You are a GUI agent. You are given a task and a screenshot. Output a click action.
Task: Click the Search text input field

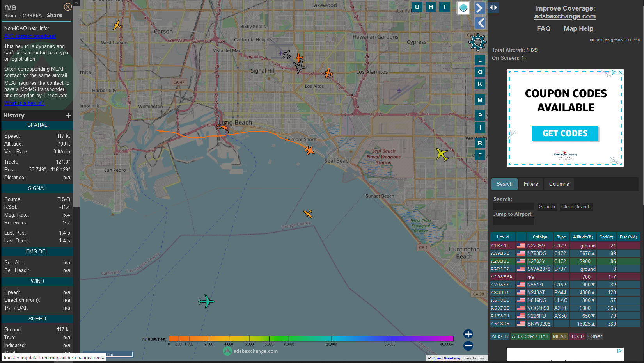pos(514,206)
